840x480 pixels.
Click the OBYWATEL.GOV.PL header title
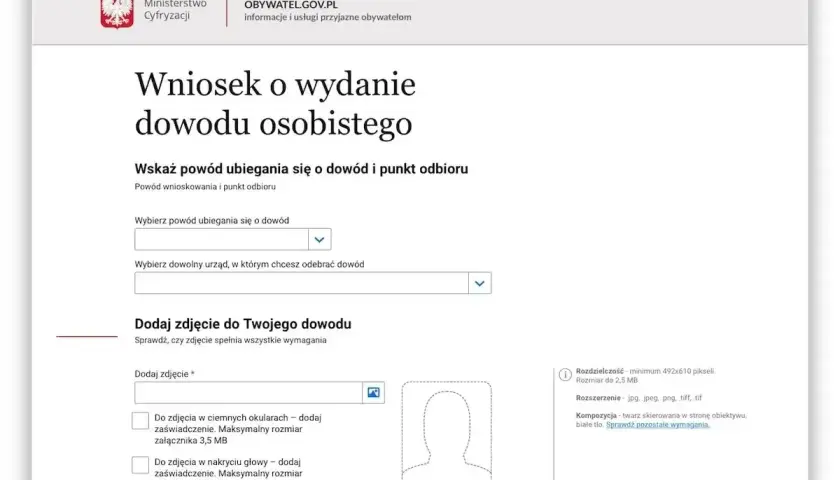[291, 5]
